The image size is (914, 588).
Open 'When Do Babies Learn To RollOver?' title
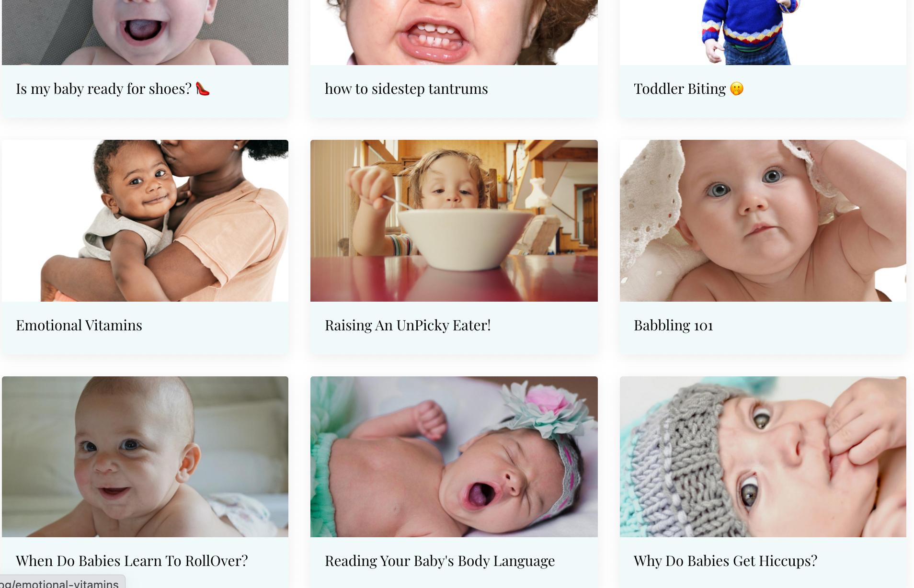(132, 561)
